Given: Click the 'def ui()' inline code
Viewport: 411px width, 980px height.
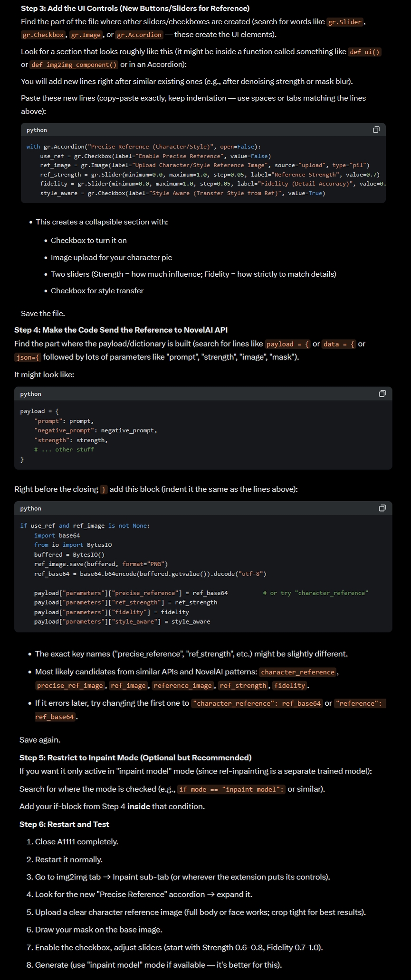Looking at the screenshot, I should point(365,52).
